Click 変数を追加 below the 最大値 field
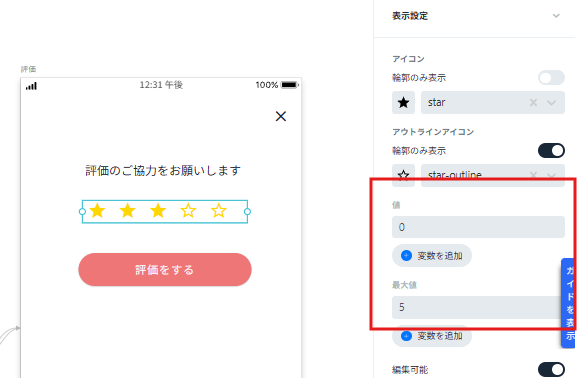This screenshot has height=378, width=577. tap(432, 336)
